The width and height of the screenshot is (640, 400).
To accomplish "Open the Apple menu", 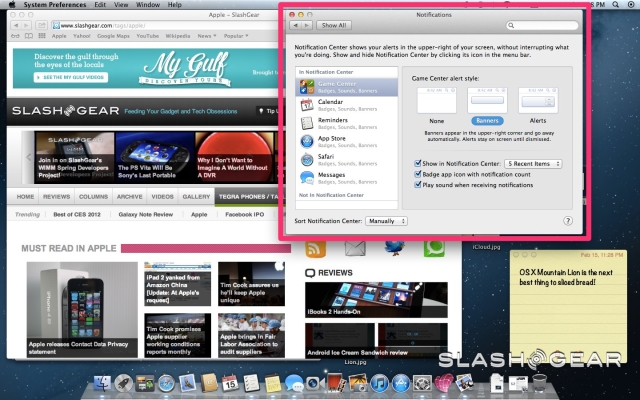I will click(x=12, y=4).
